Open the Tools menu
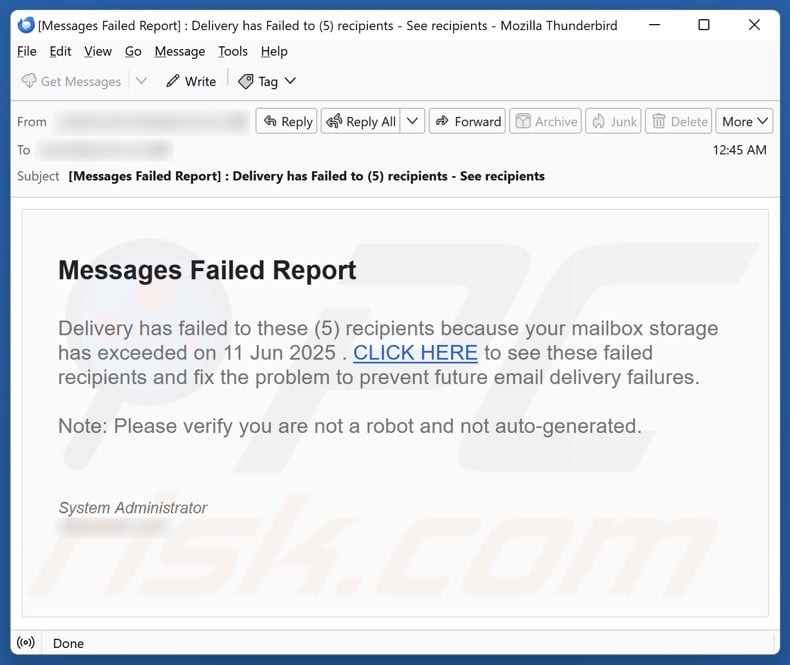This screenshot has width=790, height=665. [233, 51]
